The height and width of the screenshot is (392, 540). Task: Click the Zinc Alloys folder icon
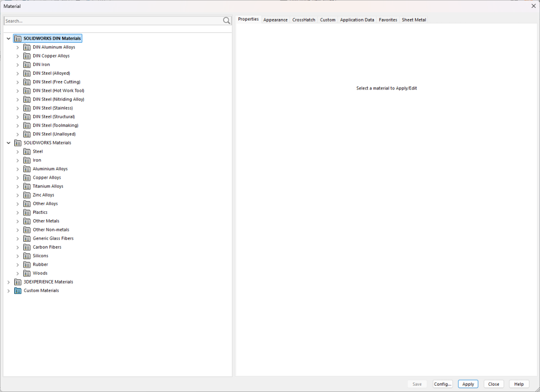click(x=27, y=195)
